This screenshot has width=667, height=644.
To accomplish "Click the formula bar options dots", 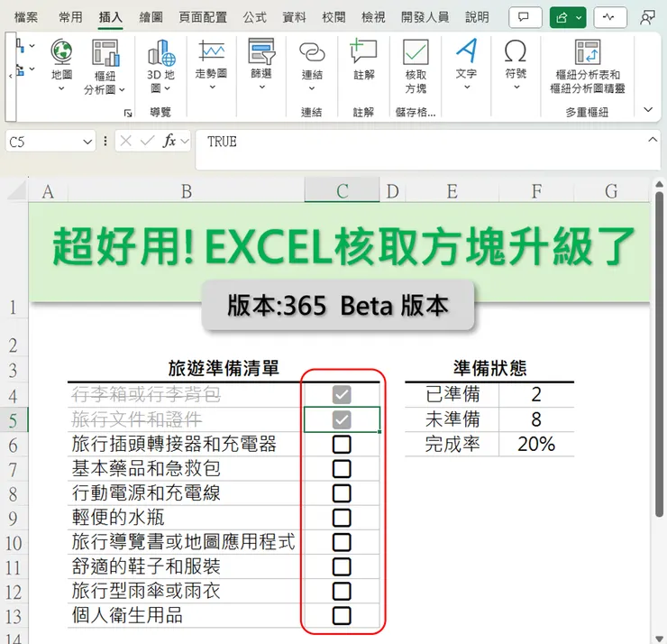I will (x=105, y=141).
